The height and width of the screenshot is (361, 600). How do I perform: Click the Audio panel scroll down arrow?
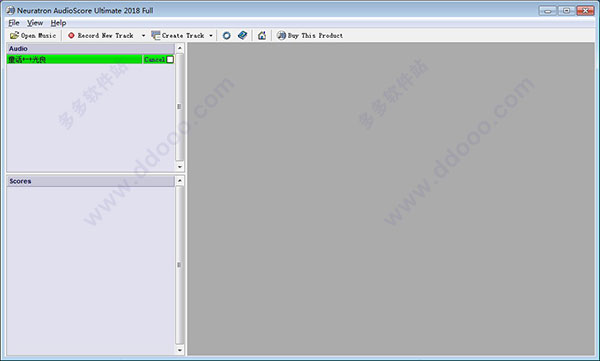pyautogui.click(x=179, y=167)
